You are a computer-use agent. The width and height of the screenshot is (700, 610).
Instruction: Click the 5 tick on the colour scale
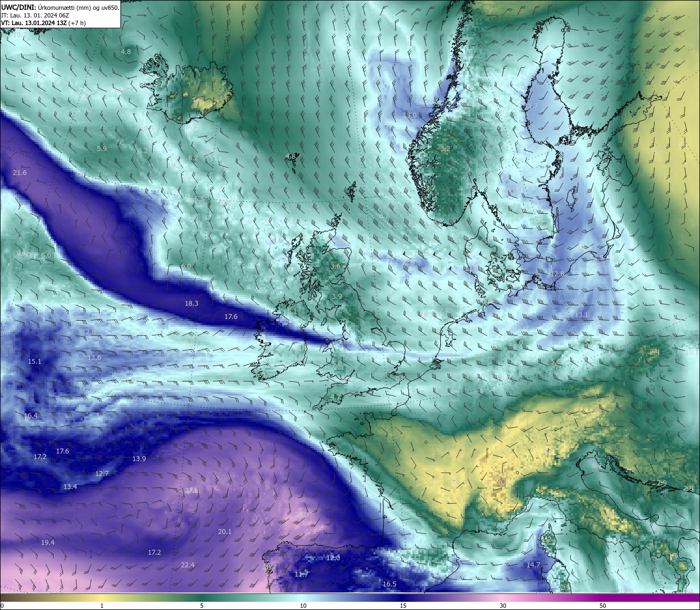202,606
